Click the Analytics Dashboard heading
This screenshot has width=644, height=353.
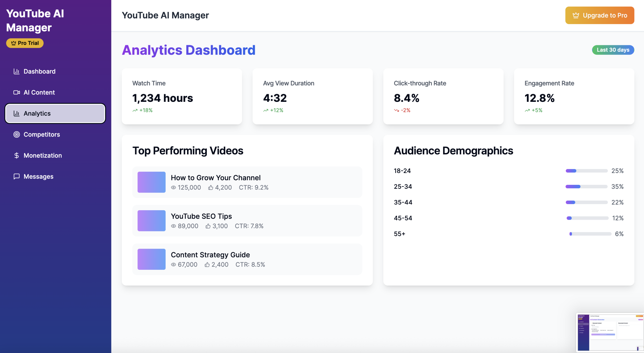tap(189, 50)
